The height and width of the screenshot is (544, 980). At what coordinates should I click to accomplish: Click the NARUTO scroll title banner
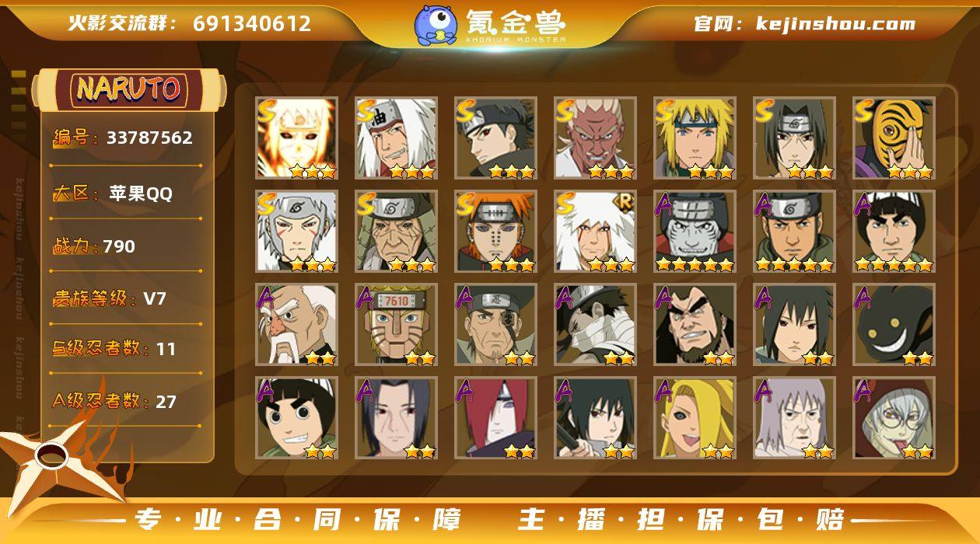pyautogui.click(x=128, y=89)
